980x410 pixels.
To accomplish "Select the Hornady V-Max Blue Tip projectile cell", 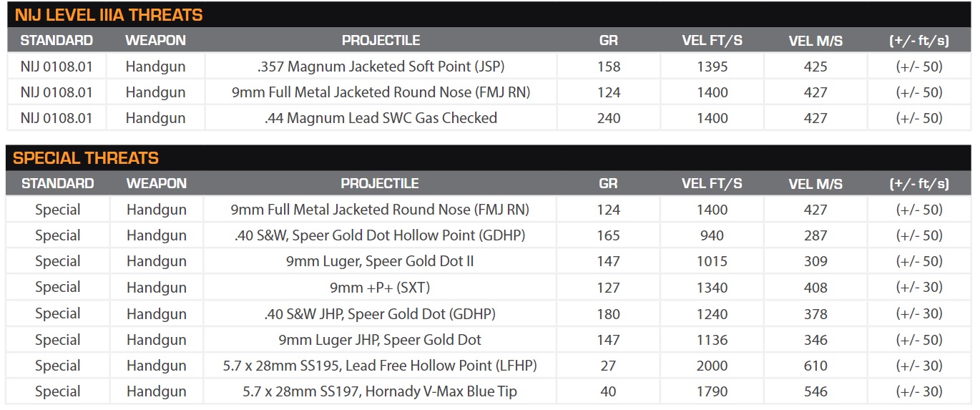I will (380, 391).
